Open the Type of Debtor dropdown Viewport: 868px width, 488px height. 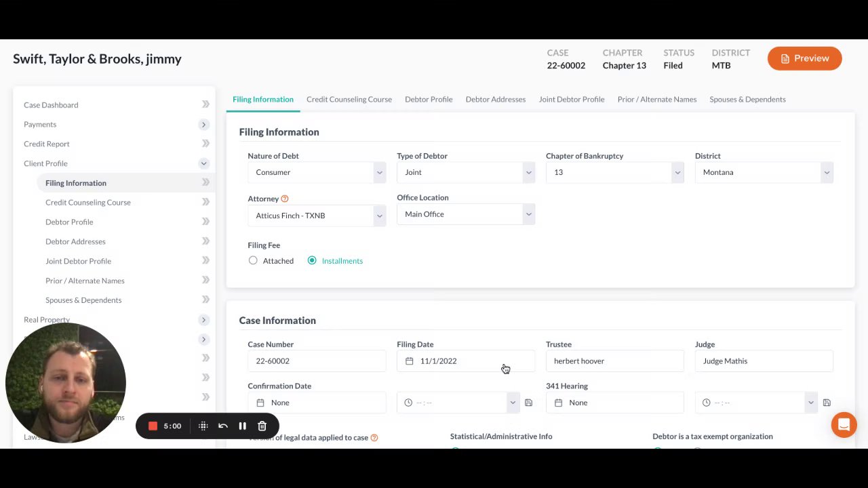click(466, 172)
